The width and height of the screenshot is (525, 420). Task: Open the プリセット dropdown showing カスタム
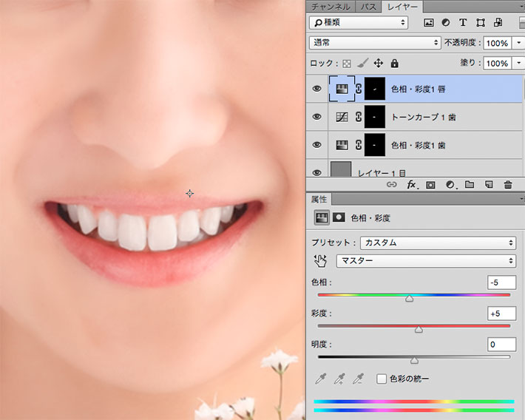click(438, 243)
